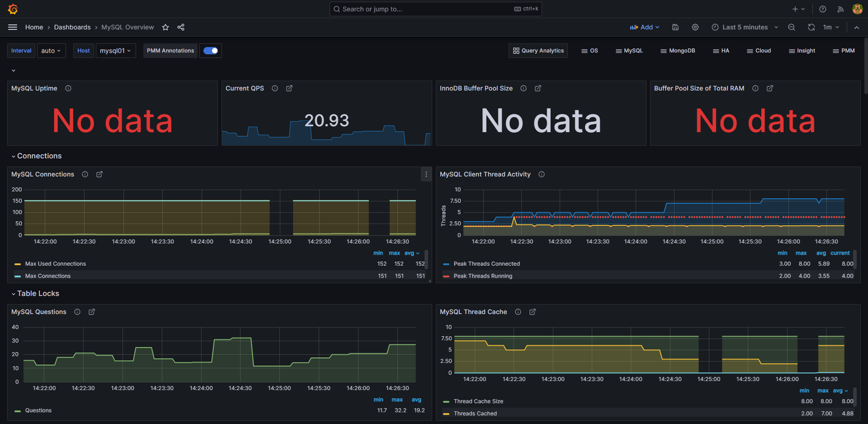Toggle PMM Annotations switch

pyautogui.click(x=211, y=51)
